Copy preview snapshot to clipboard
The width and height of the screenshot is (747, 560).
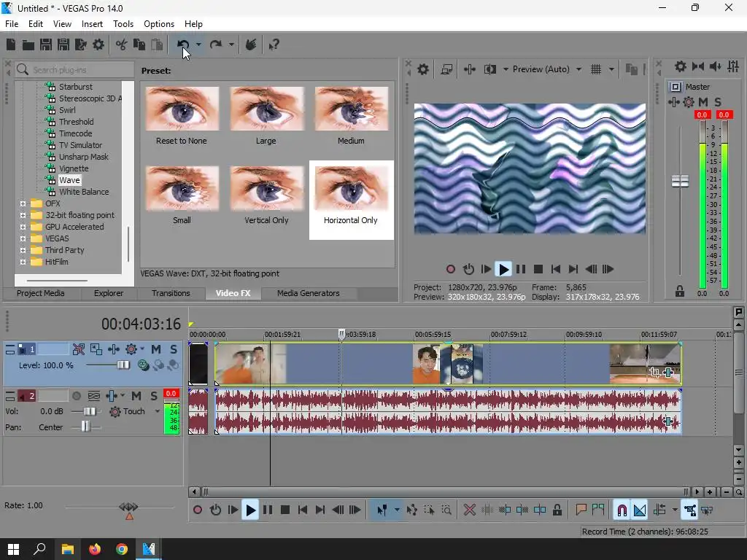click(x=631, y=69)
